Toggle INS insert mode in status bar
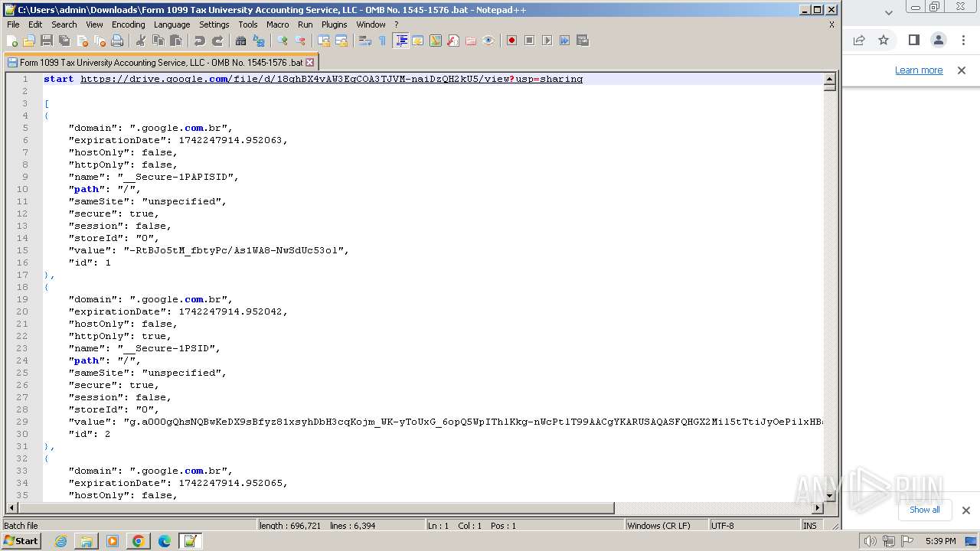This screenshot has width=980, height=551. [x=810, y=526]
